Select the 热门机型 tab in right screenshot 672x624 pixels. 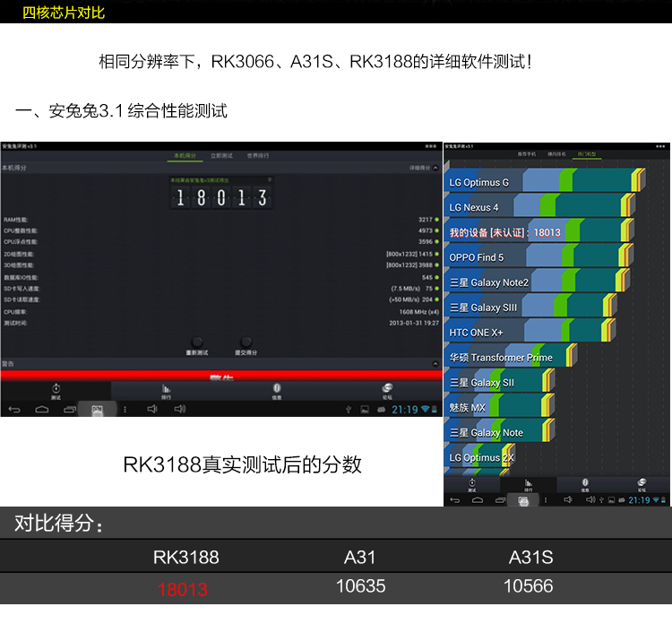(587, 154)
